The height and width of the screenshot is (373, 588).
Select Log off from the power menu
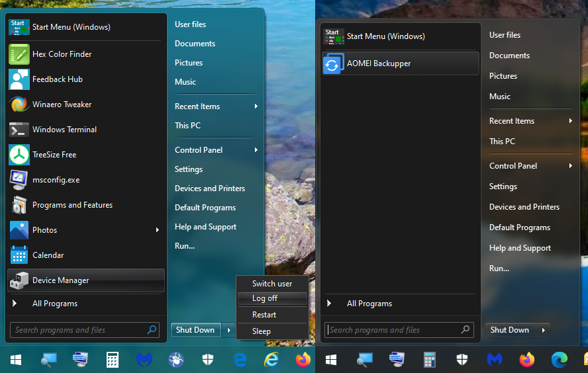pyautogui.click(x=271, y=299)
